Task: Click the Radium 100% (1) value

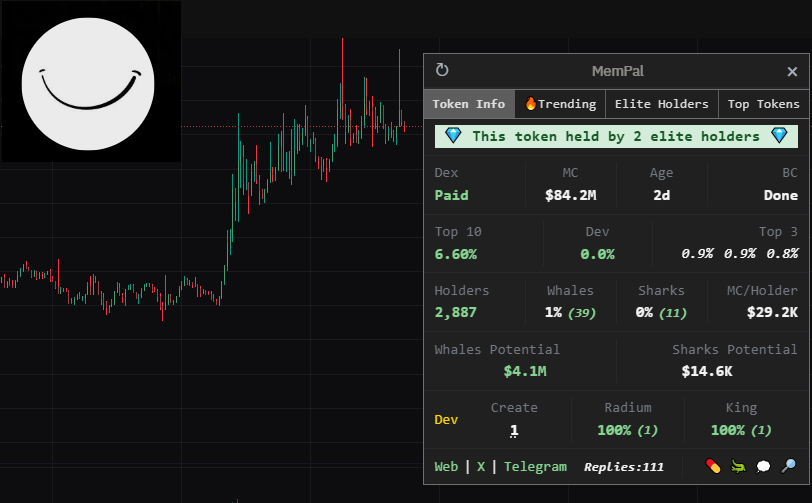Action: (628, 430)
